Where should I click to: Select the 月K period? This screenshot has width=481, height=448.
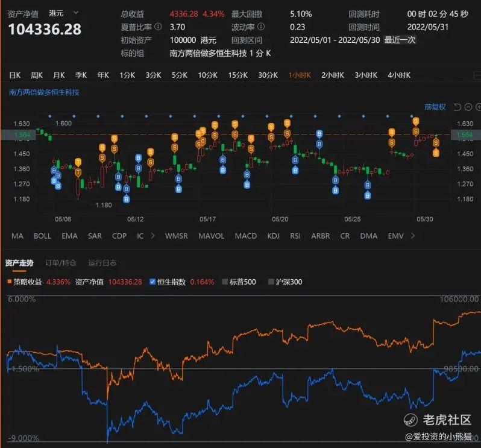pyautogui.click(x=59, y=75)
